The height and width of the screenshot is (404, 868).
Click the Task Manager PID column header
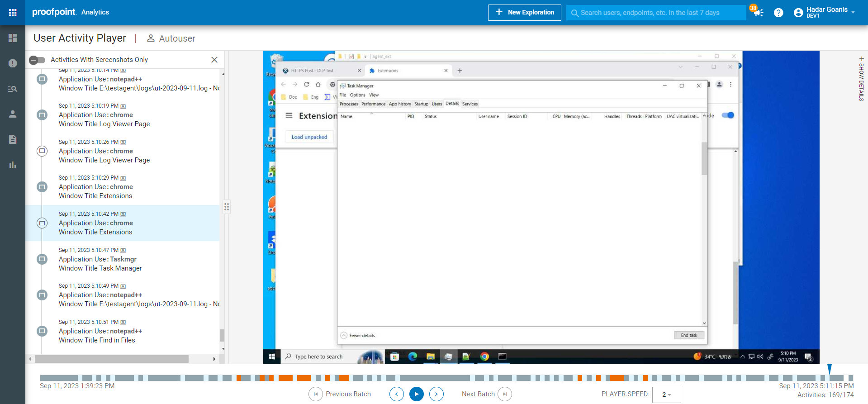(x=411, y=117)
